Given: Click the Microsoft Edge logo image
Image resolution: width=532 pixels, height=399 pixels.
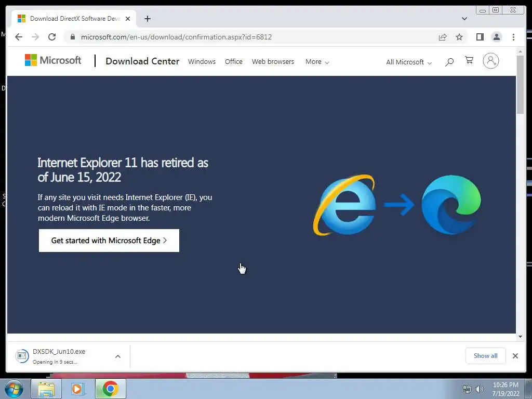Looking at the screenshot, I should pos(451,205).
